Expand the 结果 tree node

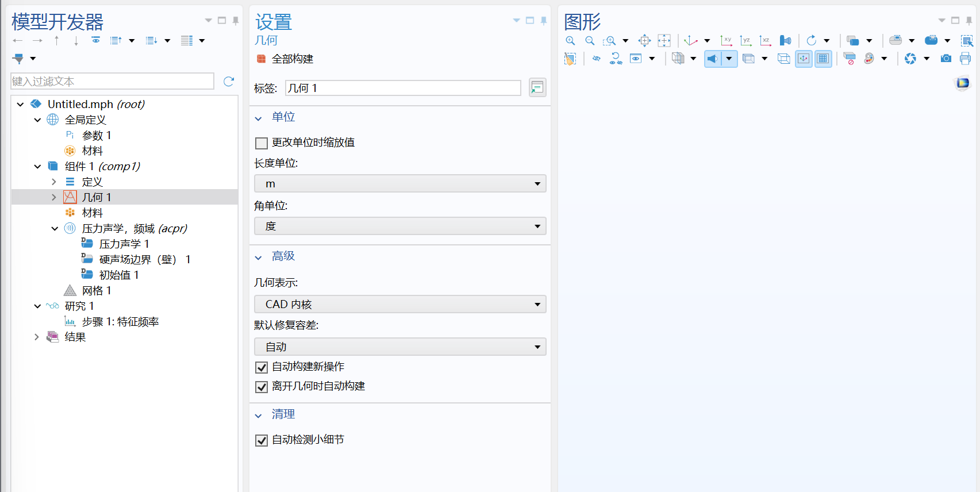point(37,337)
